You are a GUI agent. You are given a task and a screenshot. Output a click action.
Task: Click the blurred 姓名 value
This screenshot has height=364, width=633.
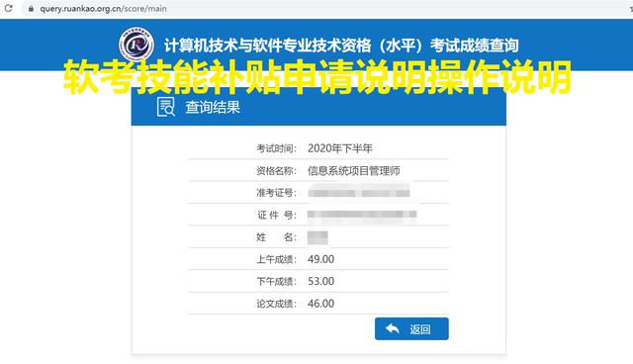click(317, 237)
